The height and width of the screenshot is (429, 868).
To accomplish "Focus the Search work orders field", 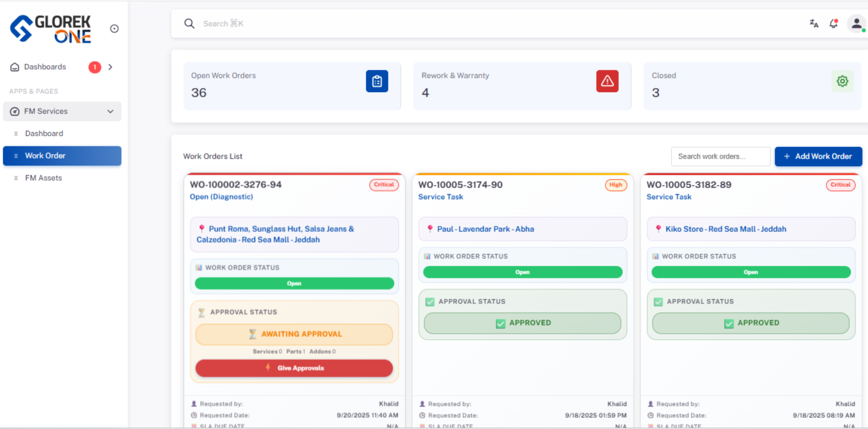I will click(x=721, y=156).
